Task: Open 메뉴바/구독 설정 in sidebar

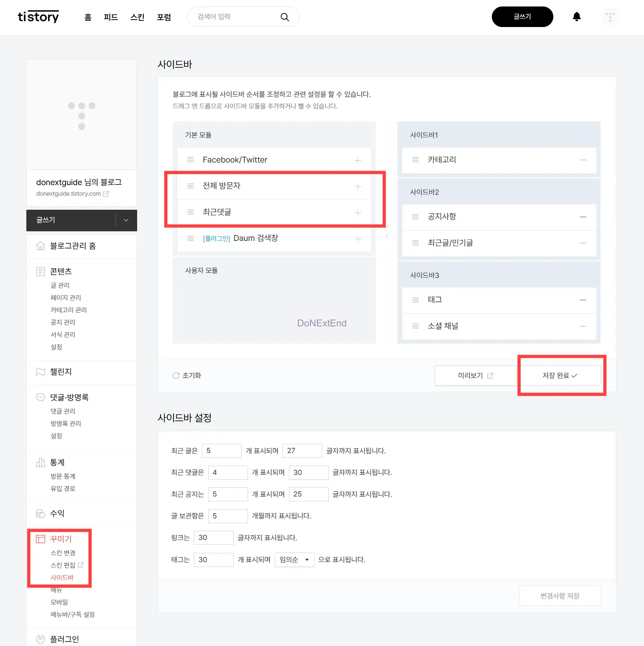Action: coord(73,614)
